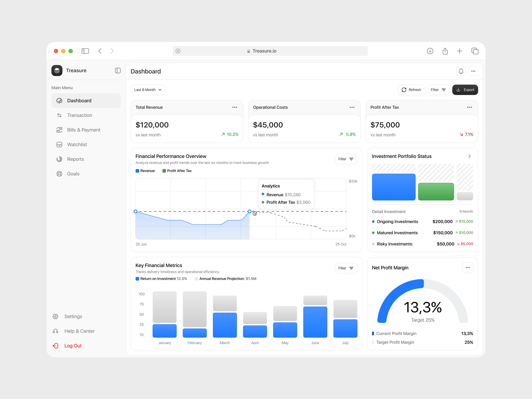Click the notification bell icon

click(x=461, y=71)
